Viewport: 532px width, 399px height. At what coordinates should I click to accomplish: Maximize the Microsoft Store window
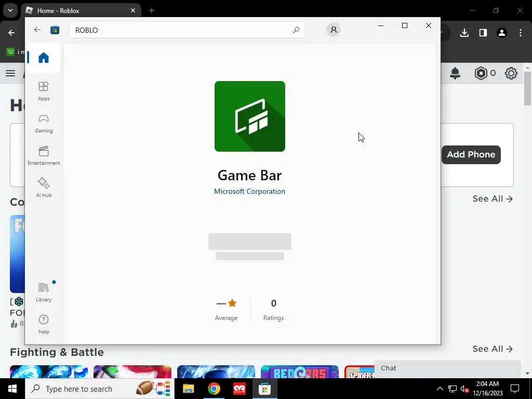click(404, 25)
